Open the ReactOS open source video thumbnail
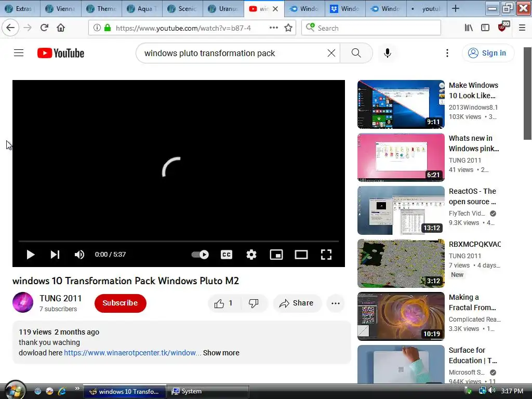Viewport: 532px width, 399px height. tap(401, 210)
